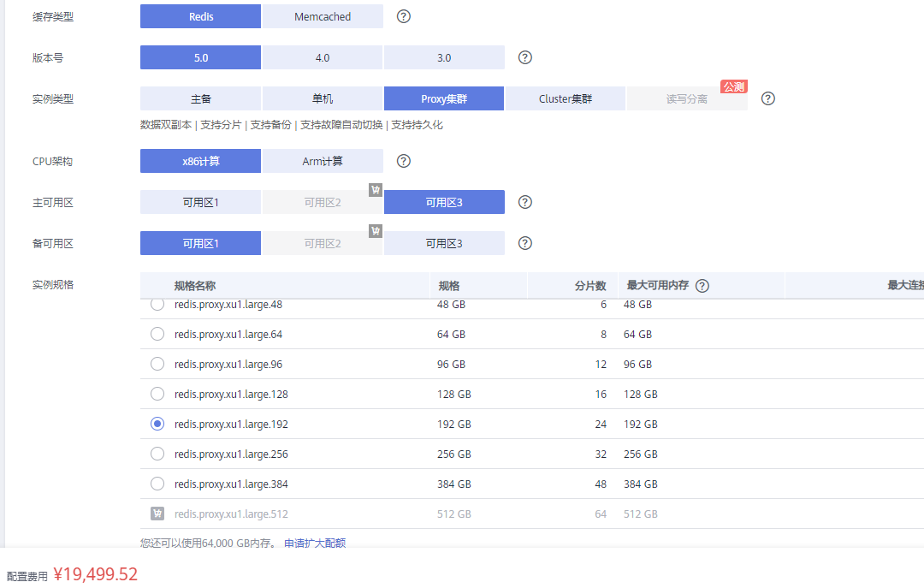Choose 单机 instance type
The height and width of the screenshot is (588, 924).
point(323,98)
